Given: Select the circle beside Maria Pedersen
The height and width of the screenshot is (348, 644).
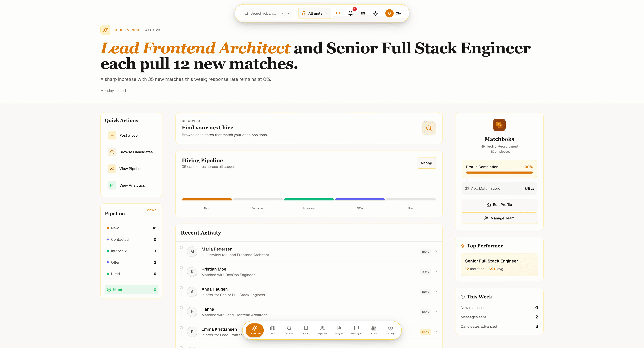Looking at the screenshot, I should pos(181,247).
